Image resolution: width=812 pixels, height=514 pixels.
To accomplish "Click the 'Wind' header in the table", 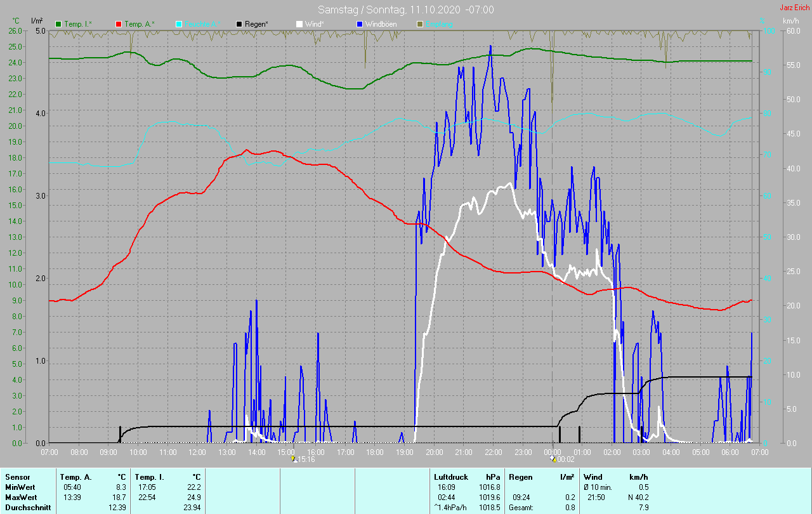I will point(593,477).
